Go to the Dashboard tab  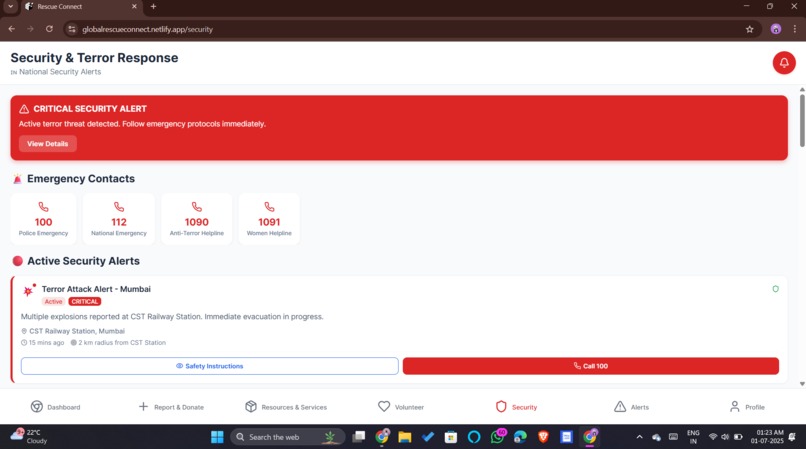tap(56, 407)
